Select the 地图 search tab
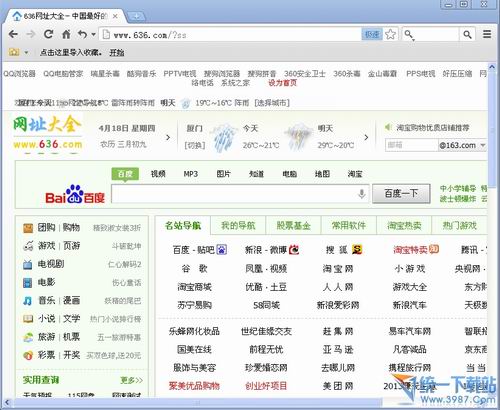500x410 pixels. coord(322,174)
